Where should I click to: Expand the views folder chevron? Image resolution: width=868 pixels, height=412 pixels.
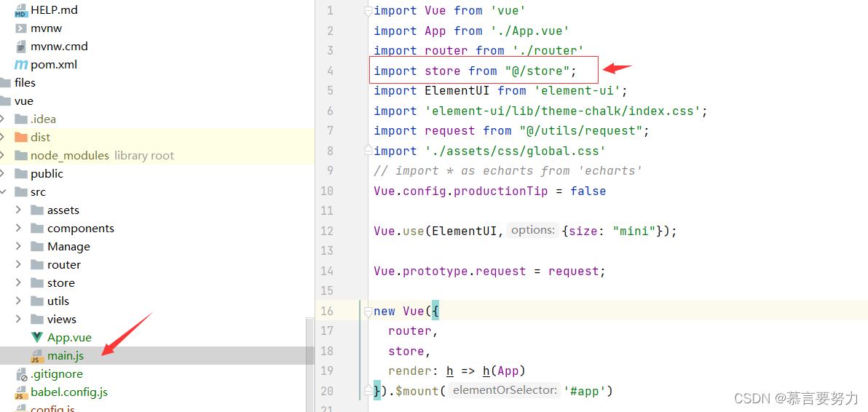(x=18, y=319)
